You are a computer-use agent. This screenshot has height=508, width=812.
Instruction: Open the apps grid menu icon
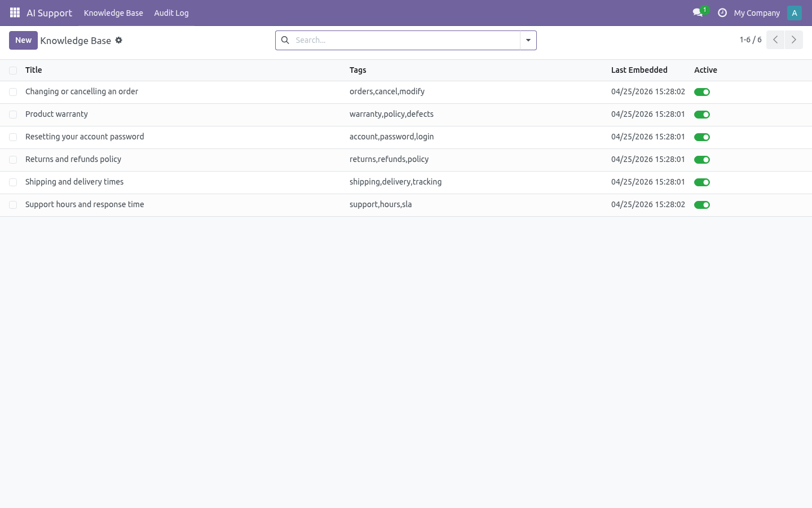tap(15, 12)
